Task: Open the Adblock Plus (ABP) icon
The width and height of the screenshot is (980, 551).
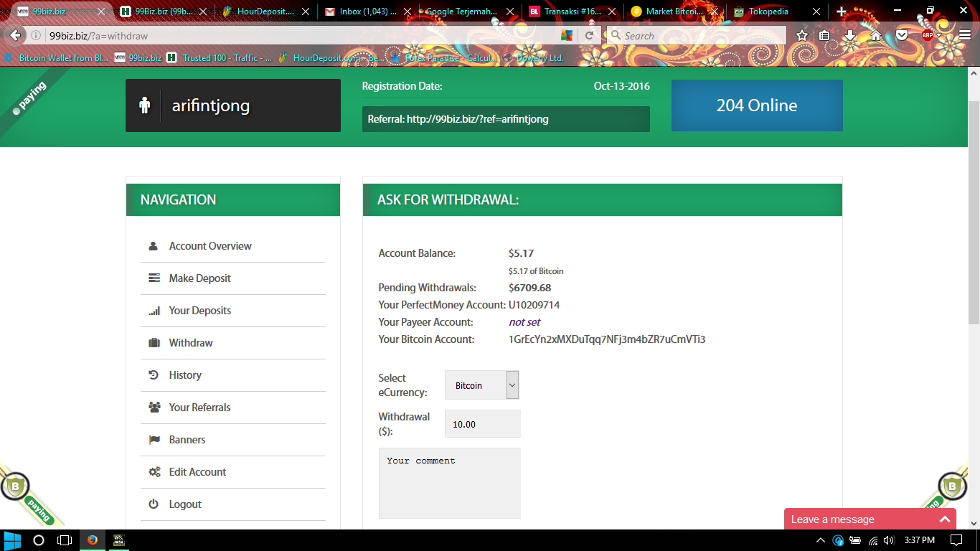Action: [928, 35]
